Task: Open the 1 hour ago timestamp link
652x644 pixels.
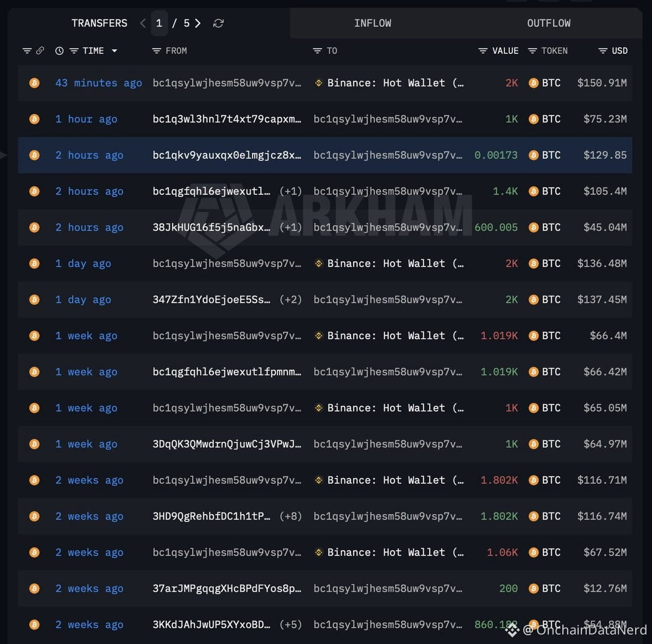Action: 86,119
